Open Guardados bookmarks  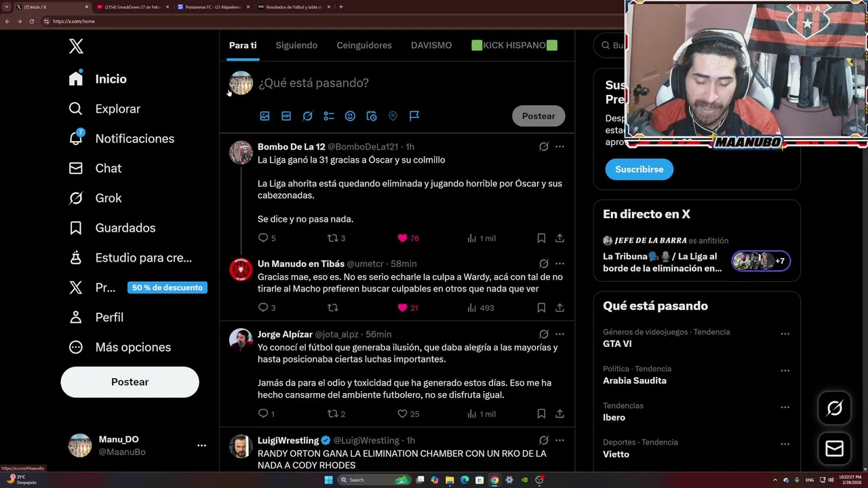113,228
